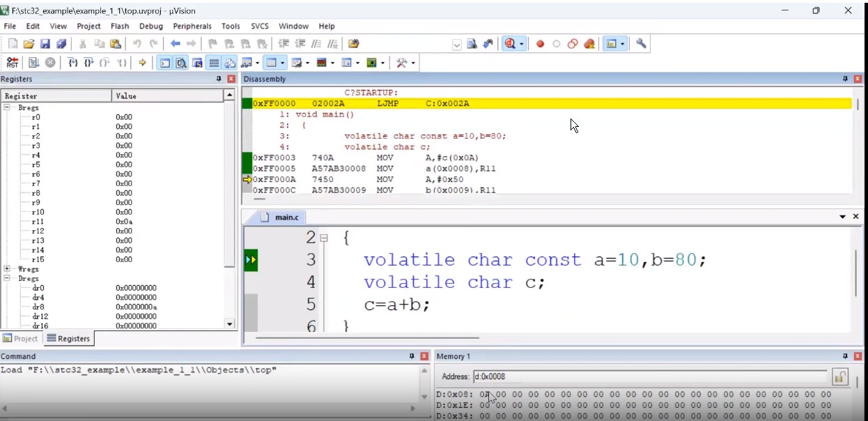Collapse code block at line 2
Viewport: 868px width, 421px height.
pos(324,238)
